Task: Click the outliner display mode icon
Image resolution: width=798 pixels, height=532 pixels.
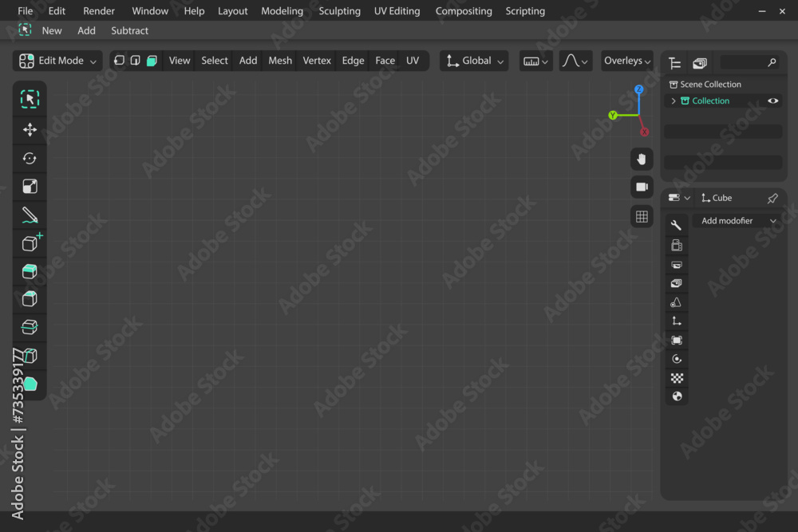Action: pos(675,63)
